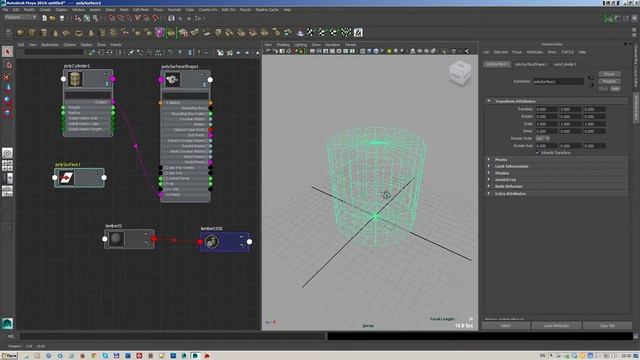This screenshot has height=360, width=640.
Task: Click the Translate X value field
Action: pos(546,109)
